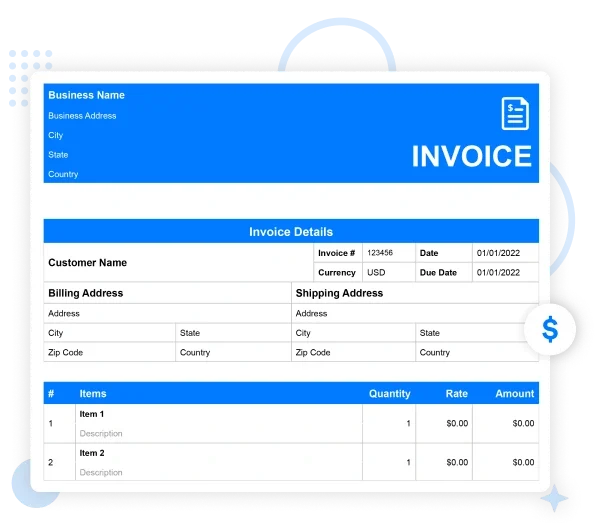Click the rate cell for Item 2
The width and height of the screenshot is (595, 523).
click(x=444, y=462)
